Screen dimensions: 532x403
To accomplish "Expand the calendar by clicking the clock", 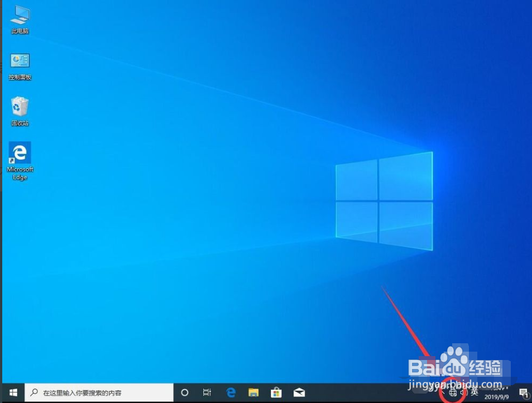I will [496, 392].
